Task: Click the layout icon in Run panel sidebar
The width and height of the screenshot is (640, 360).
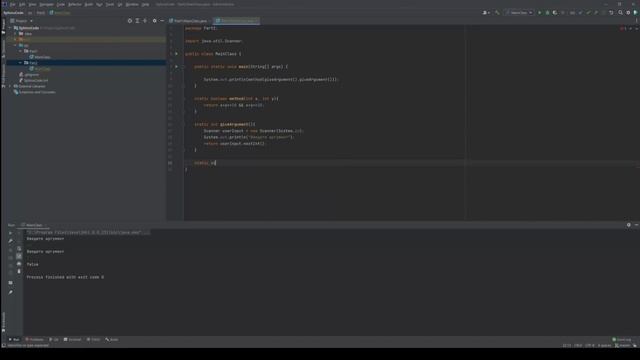Action: (x=10, y=282)
